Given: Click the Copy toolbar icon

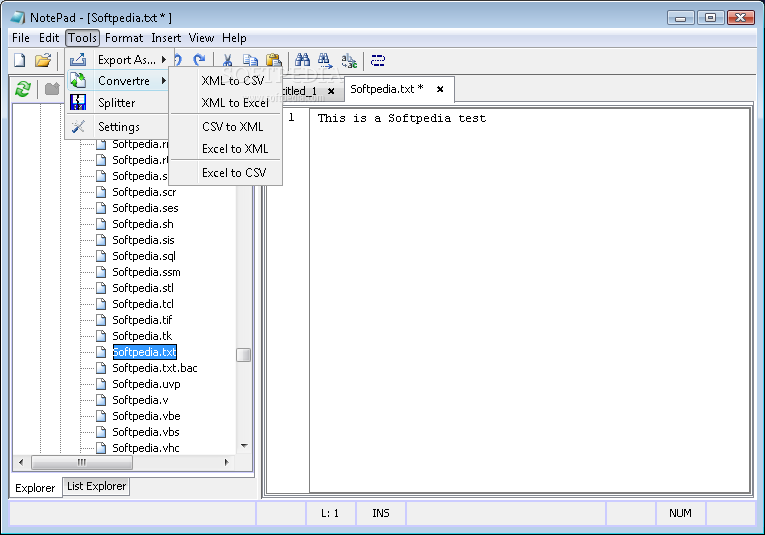Looking at the screenshot, I should point(250,60).
